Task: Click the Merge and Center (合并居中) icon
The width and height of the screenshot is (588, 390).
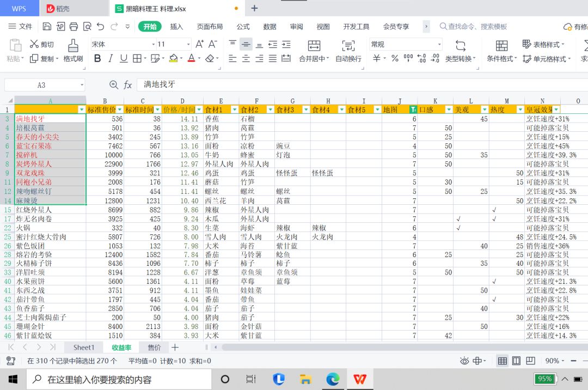Action: coord(314,46)
